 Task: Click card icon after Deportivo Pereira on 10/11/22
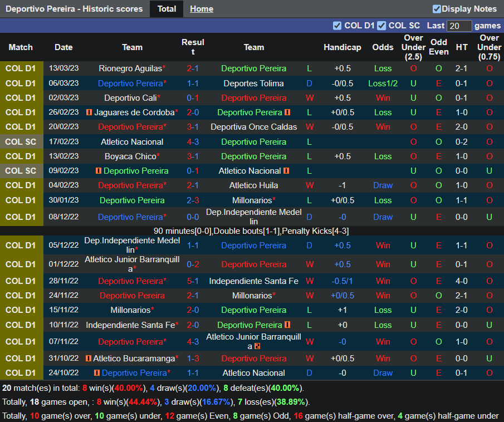(287, 325)
